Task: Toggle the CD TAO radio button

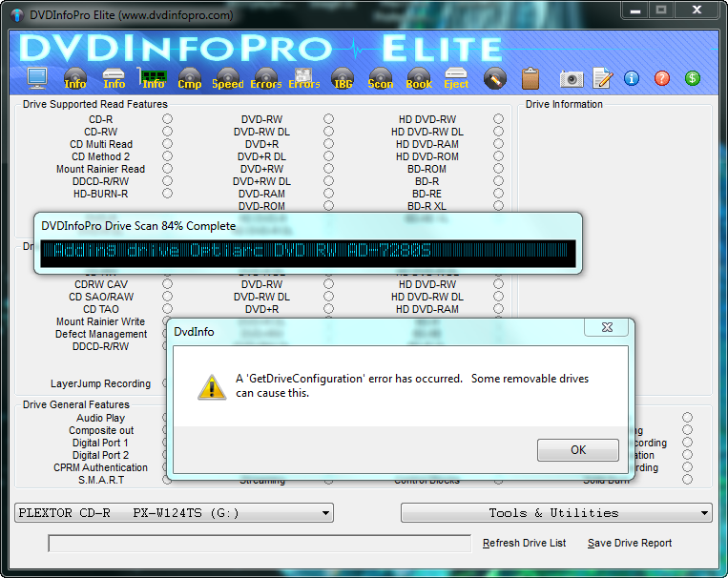Action: point(167,309)
